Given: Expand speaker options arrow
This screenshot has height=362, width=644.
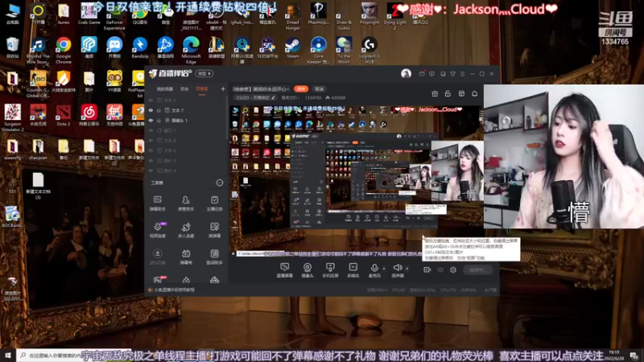Looking at the screenshot, I should click(x=407, y=269).
